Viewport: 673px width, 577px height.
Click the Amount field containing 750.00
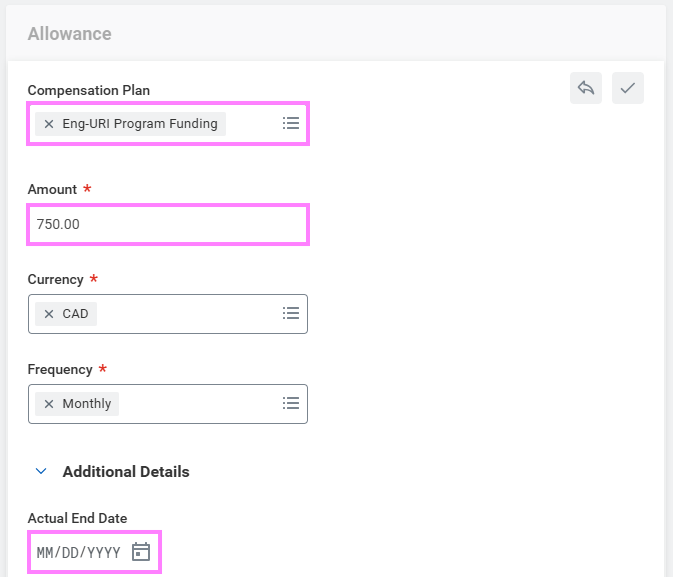click(168, 224)
